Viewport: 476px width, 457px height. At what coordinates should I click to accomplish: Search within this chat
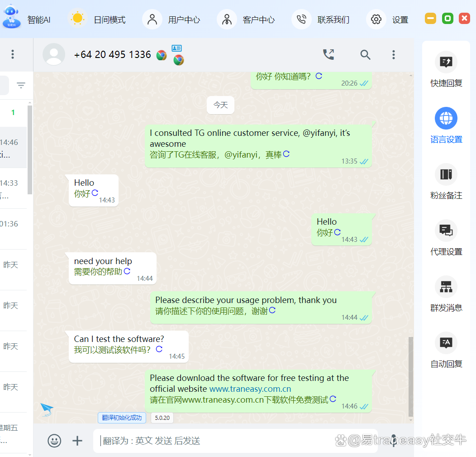(x=365, y=55)
